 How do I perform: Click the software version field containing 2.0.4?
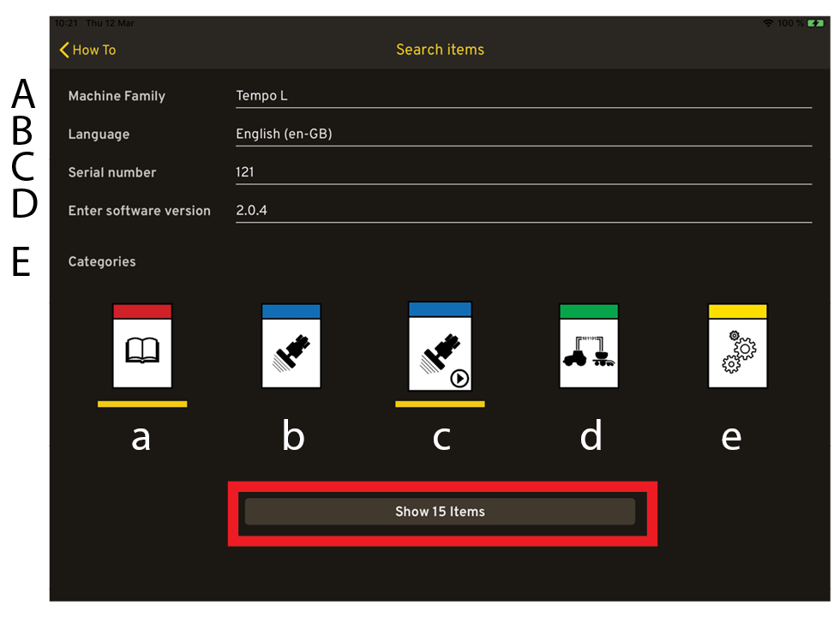[x=523, y=211]
